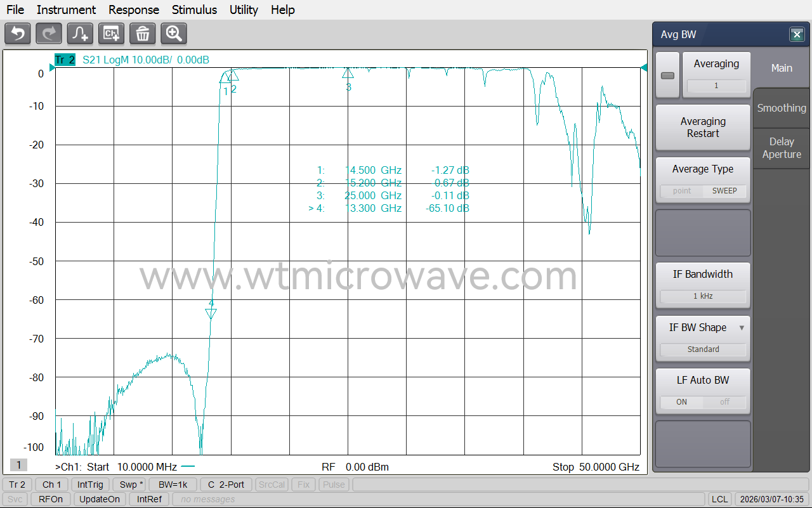Switch to the Delay Aperture tab
This screenshot has height=508, width=812.
point(782,148)
